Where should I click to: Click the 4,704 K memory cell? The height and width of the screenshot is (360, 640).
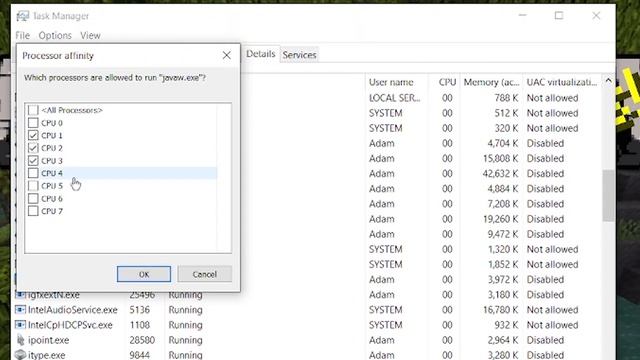click(503, 143)
